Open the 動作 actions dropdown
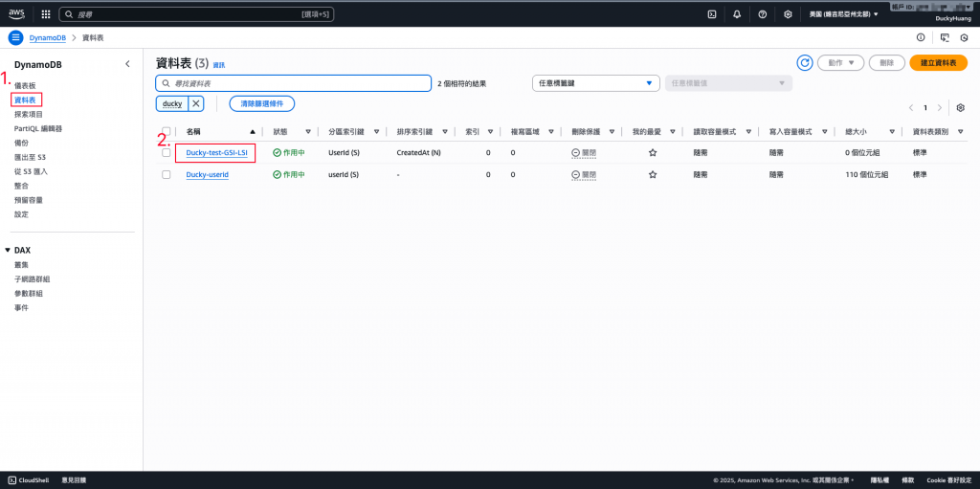The width and height of the screenshot is (980, 489). (x=840, y=62)
